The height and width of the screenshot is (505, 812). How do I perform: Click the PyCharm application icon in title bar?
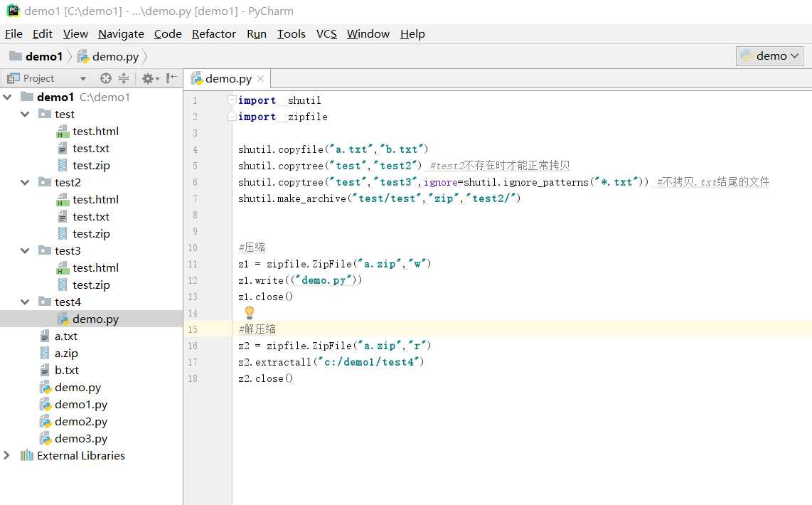click(x=13, y=11)
